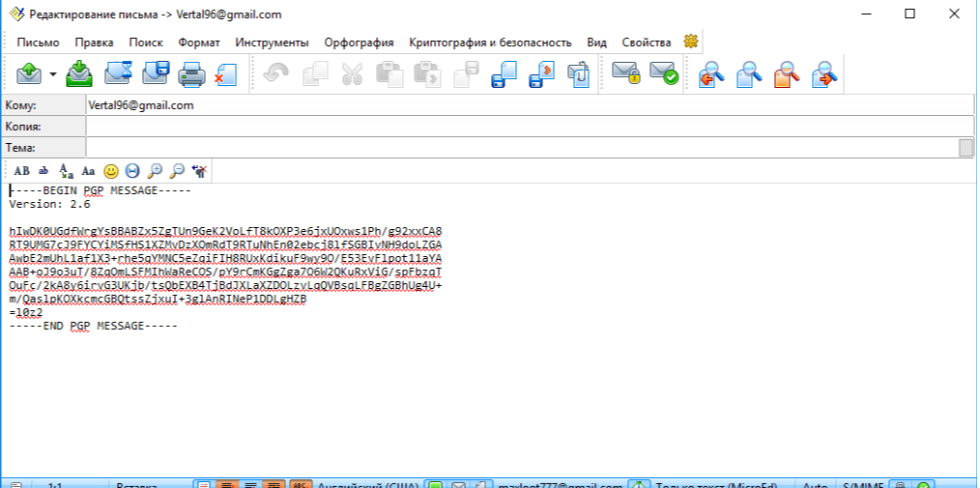Click the zoom out magnifier minus icon

pyautogui.click(x=178, y=171)
